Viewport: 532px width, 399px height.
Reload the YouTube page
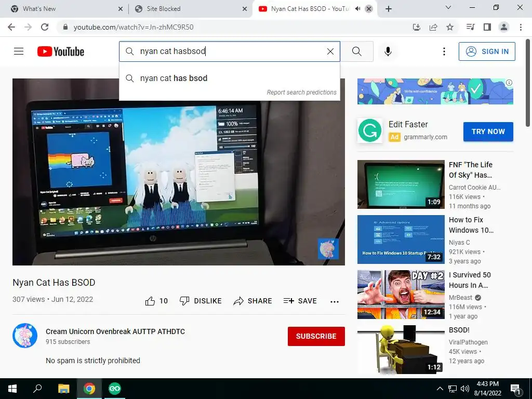(45, 27)
